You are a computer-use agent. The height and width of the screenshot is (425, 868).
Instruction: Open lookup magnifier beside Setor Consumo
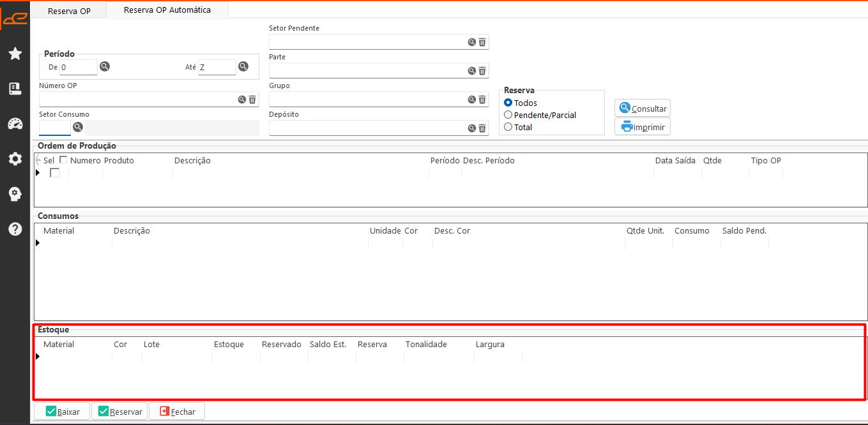click(78, 127)
